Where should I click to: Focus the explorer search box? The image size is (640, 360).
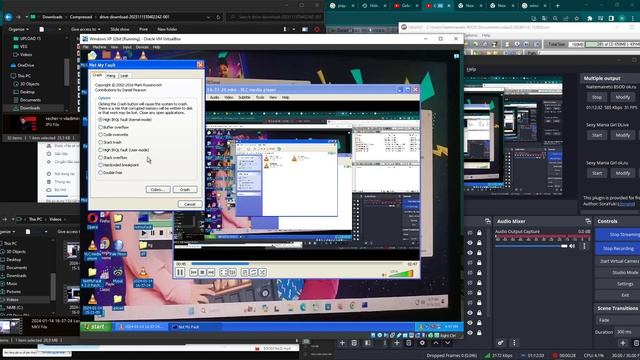[x=275, y=17]
